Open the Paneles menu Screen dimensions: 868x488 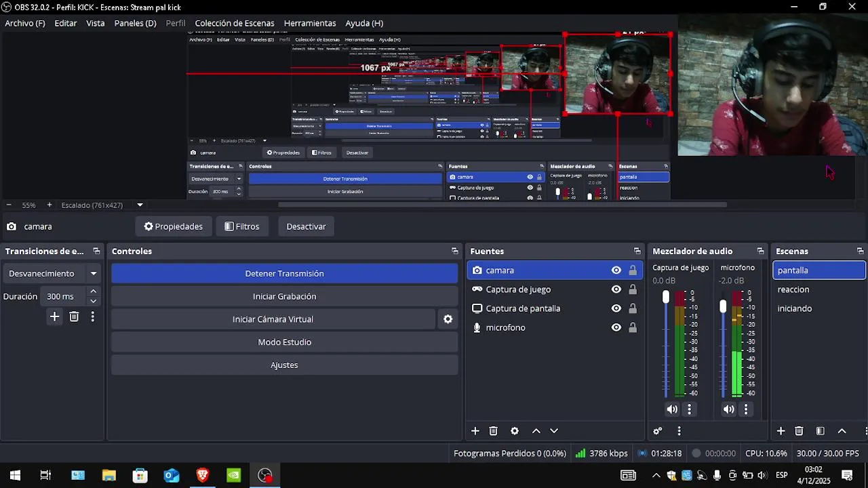[135, 23]
